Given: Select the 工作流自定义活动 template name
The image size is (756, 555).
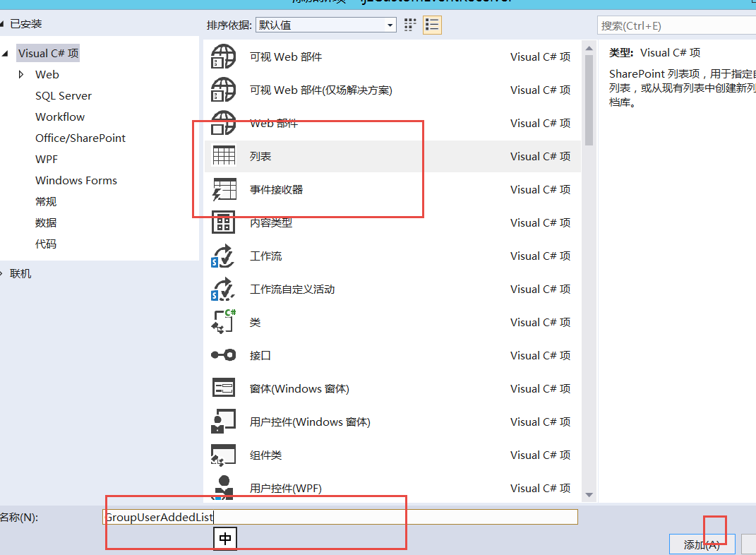Looking at the screenshot, I should click(x=292, y=290).
